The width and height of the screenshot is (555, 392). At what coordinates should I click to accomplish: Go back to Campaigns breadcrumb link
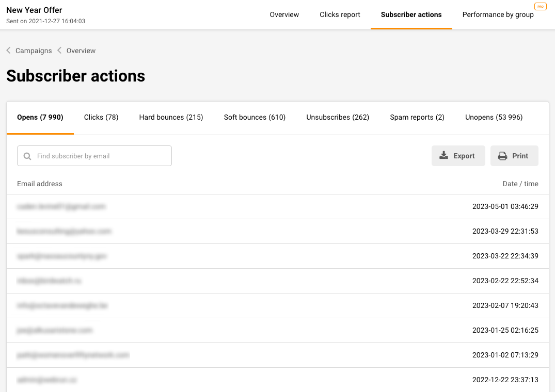(x=34, y=51)
